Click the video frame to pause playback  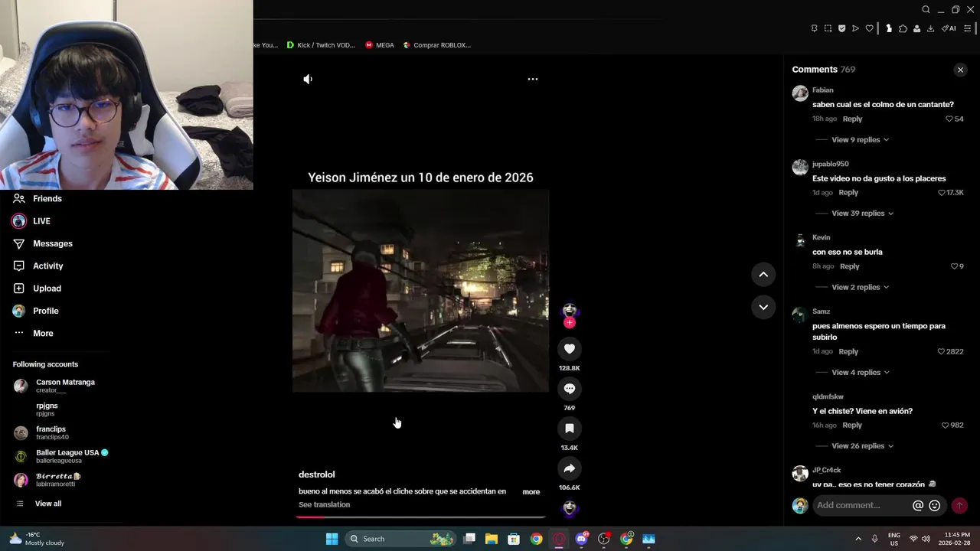coord(421,291)
